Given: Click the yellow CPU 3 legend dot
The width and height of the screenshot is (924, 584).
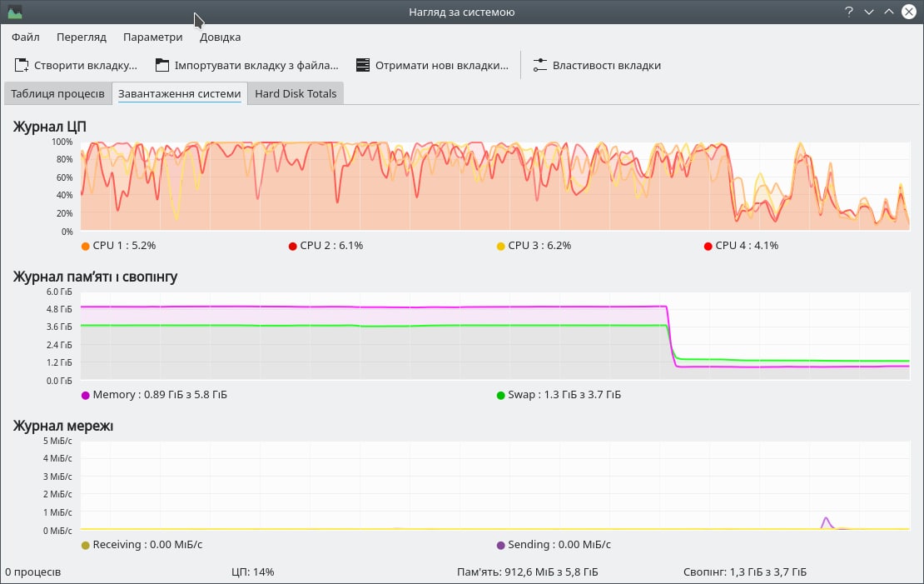Looking at the screenshot, I should click(501, 246).
